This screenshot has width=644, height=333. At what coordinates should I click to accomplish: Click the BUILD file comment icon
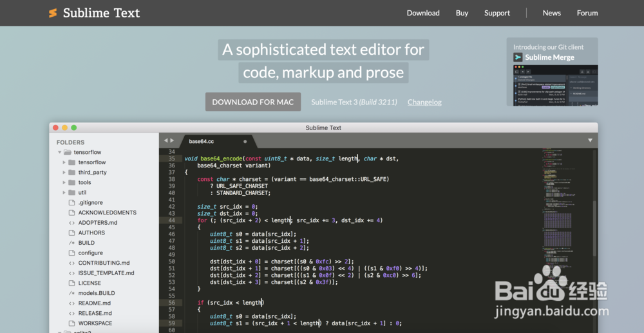click(x=71, y=243)
